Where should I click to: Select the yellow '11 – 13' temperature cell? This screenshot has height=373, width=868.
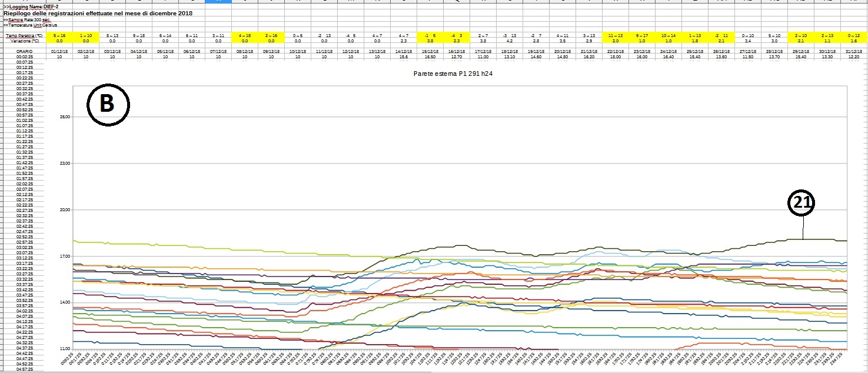pos(616,36)
